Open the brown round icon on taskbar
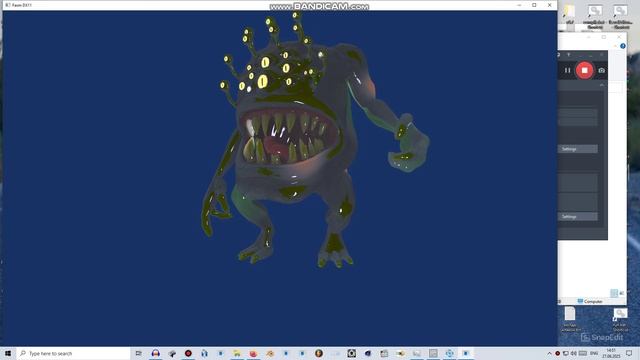 point(319,353)
